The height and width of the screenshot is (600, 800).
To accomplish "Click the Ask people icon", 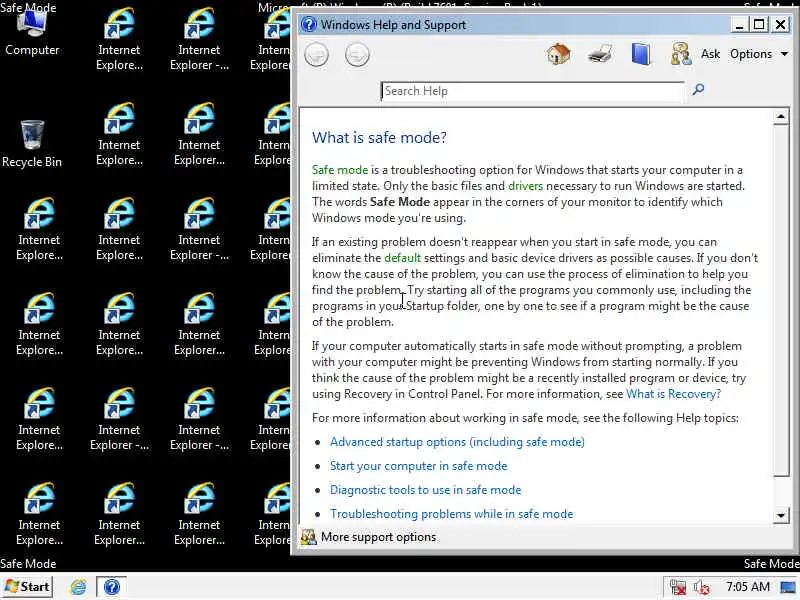I will click(681, 54).
